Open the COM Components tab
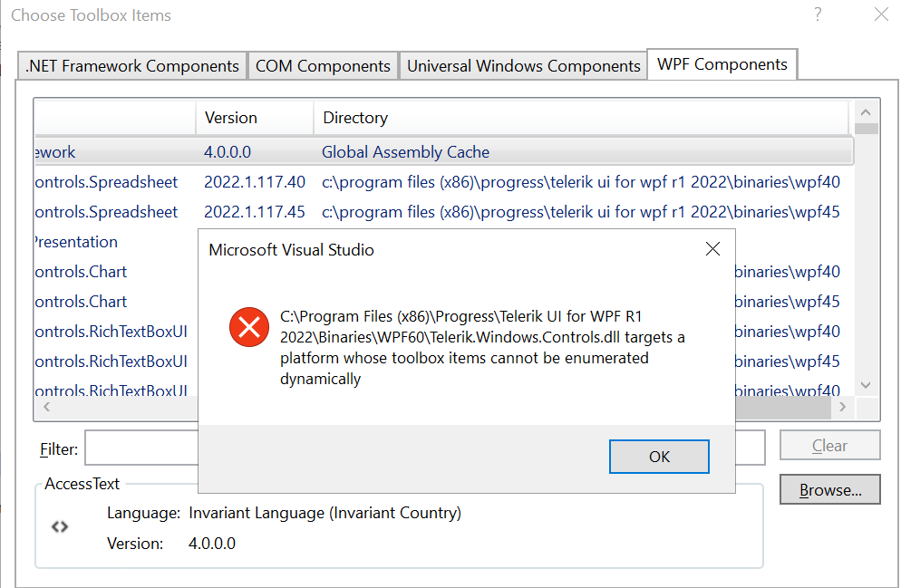The height and width of the screenshot is (588, 901). 323,66
